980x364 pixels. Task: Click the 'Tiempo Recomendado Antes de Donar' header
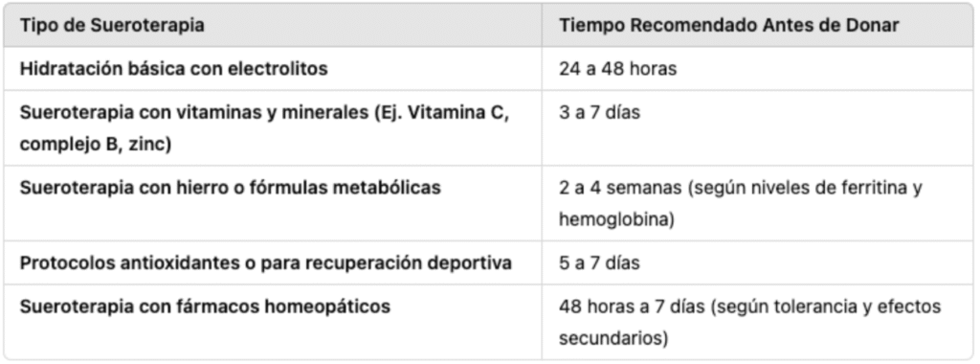pyautogui.click(x=728, y=26)
